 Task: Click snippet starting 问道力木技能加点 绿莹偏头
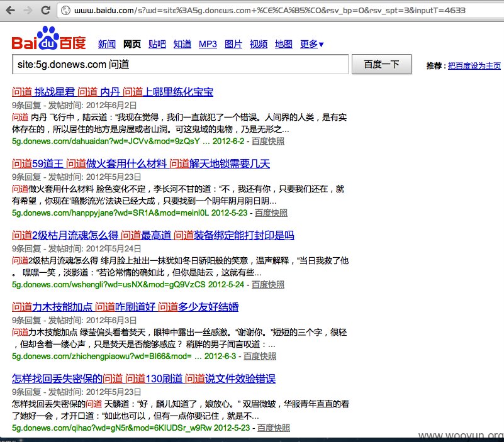(x=179, y=338)
